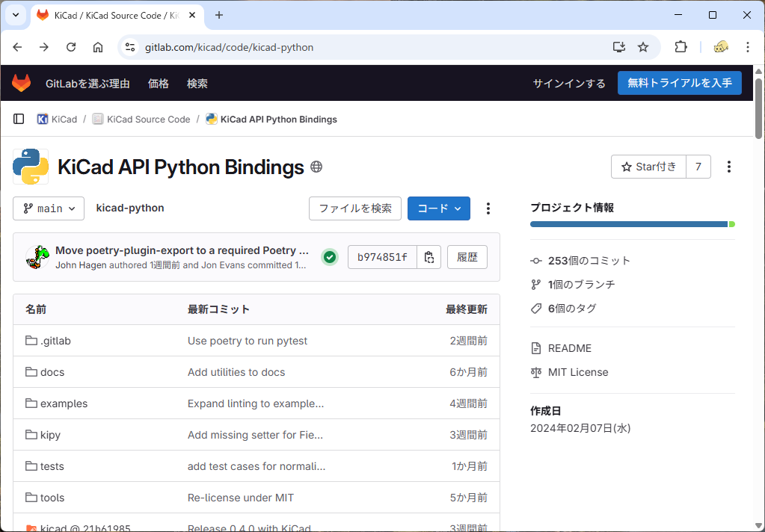This screenshot has width=765, height=532.
Task: Open the browser home page icon
Action: (98, 47)
